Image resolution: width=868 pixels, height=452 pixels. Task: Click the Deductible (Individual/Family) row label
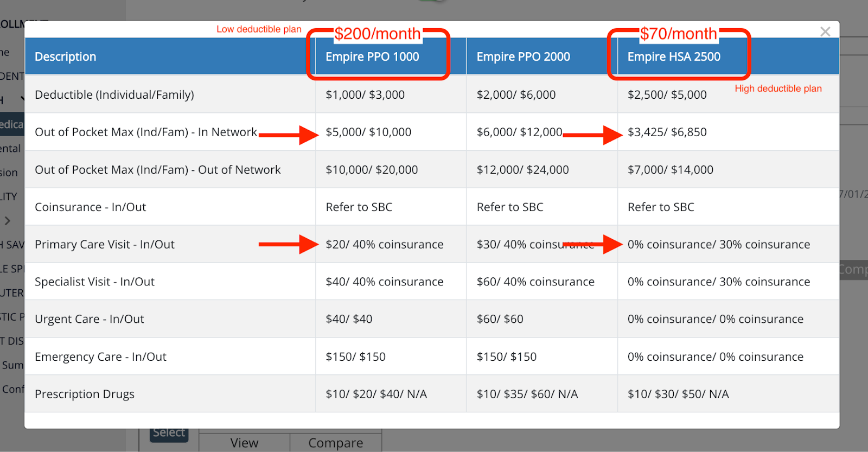114,94
